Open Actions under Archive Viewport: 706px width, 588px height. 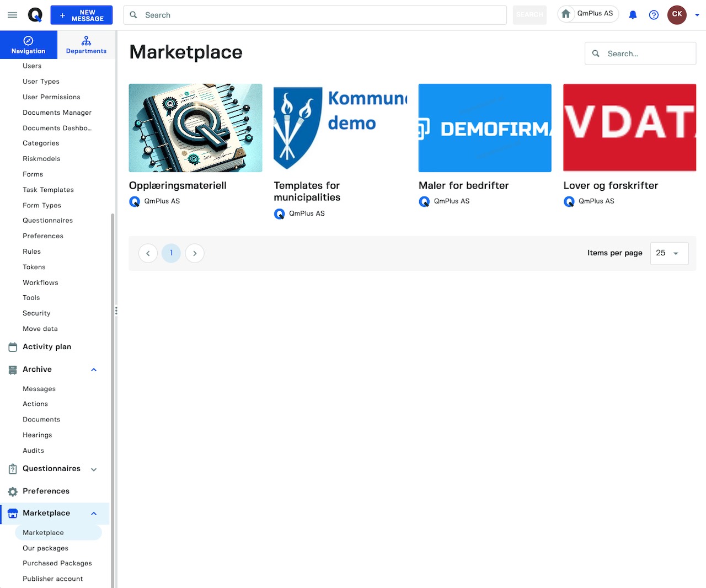35,404
